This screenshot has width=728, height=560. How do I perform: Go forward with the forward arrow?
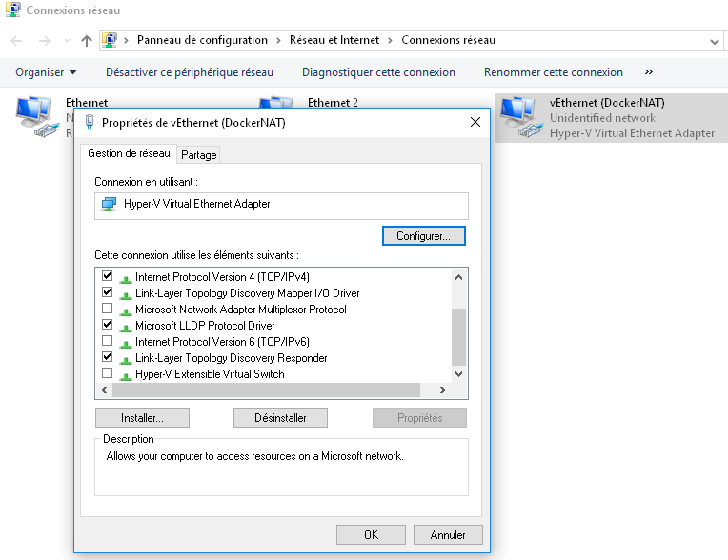[x=44, y=41]
